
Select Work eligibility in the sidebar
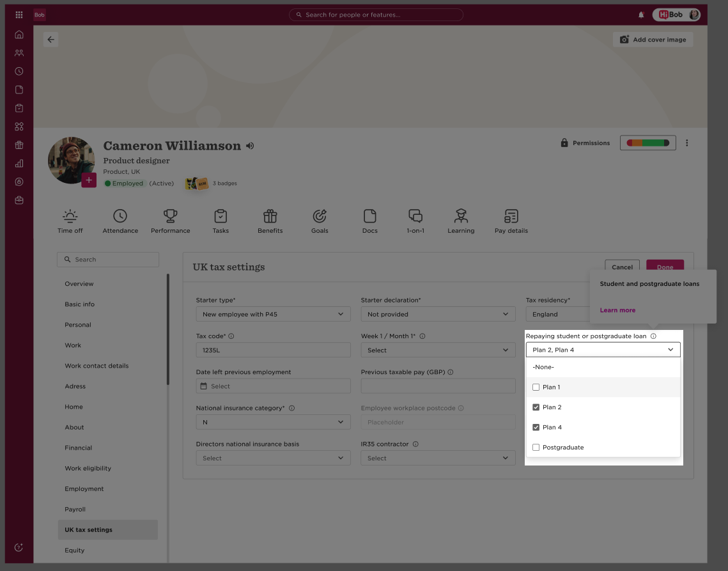(x=88, y=468)
